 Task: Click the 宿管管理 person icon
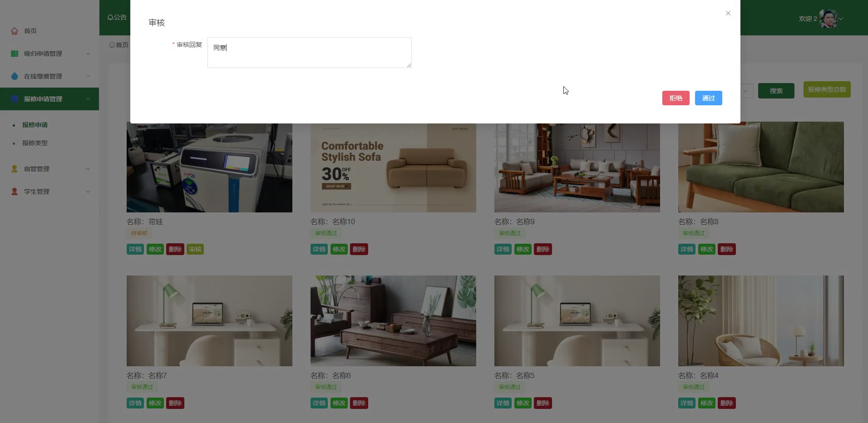(x=15, y=169)
